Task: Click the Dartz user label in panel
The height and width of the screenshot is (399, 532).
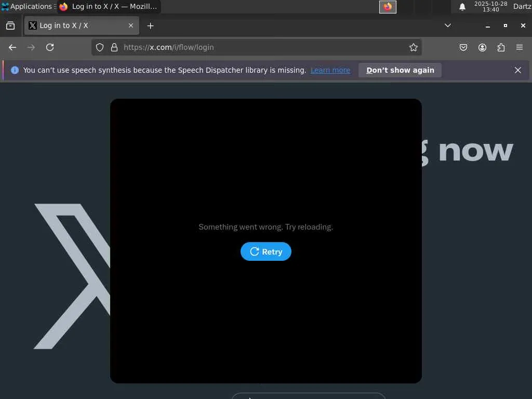Action: click(x=522, y=6)
